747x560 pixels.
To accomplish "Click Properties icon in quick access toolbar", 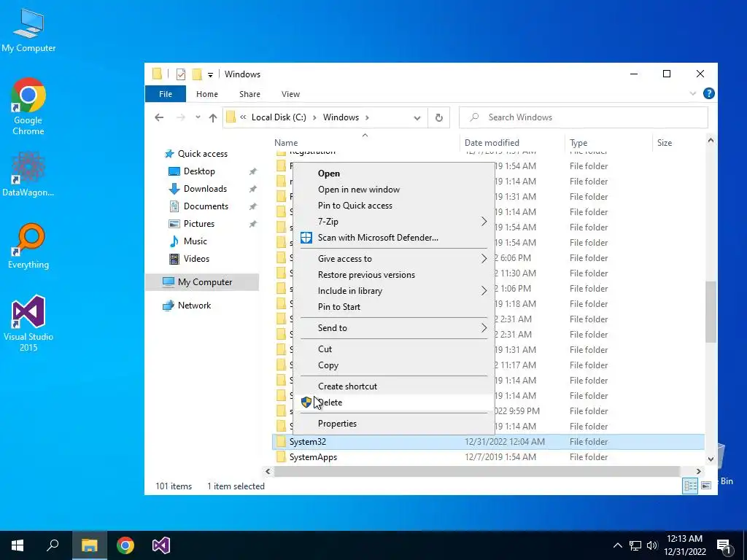I will click(181, 74).
